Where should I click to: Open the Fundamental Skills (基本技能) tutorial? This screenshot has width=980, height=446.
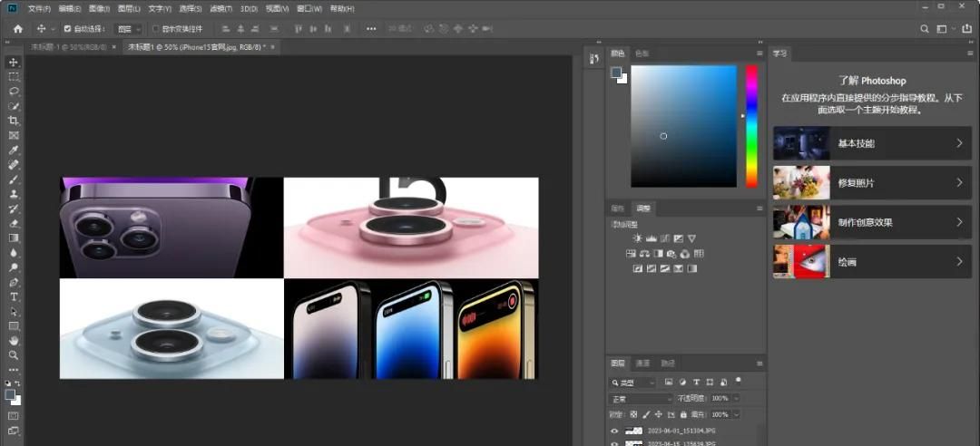pyautogui.click(x=873, y=143)
